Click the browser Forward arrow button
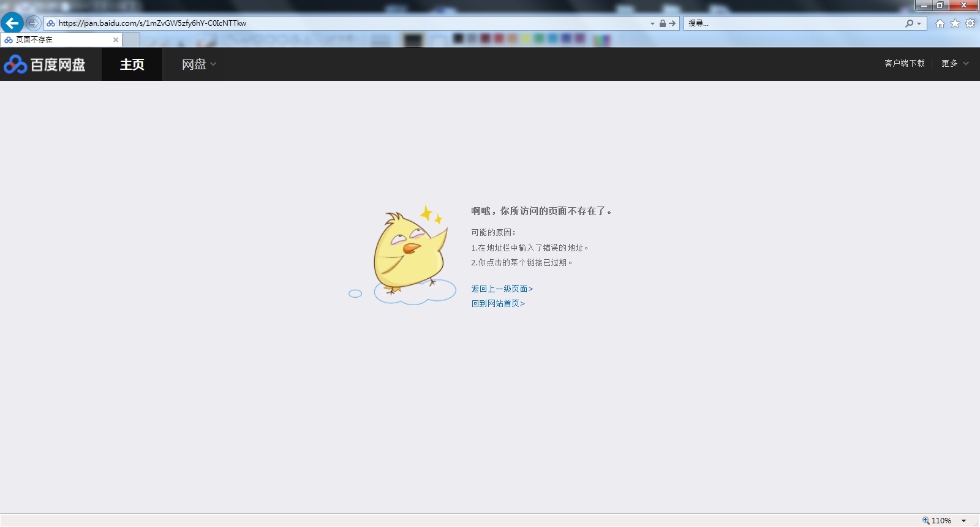Viewport: 980px width, 527px height. coord(33,23)
